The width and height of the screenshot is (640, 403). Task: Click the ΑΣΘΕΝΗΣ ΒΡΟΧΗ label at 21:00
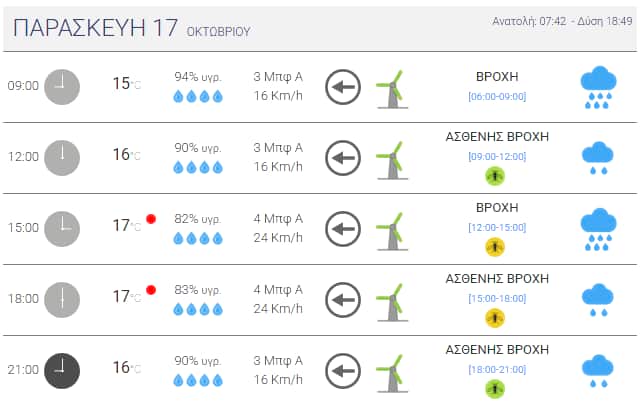tap(497, 350)
